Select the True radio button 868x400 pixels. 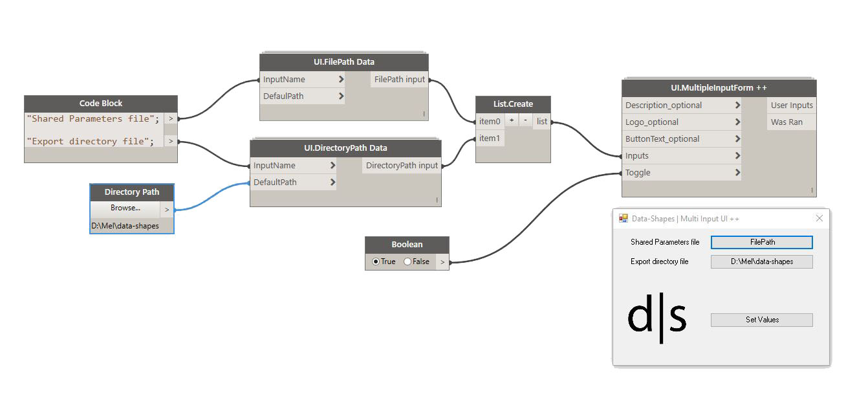(x=376, y=261)
